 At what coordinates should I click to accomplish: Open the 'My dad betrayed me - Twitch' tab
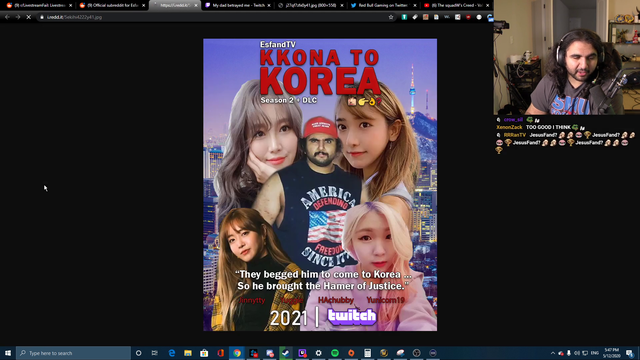pyautogui.click(x=237, y=5)
